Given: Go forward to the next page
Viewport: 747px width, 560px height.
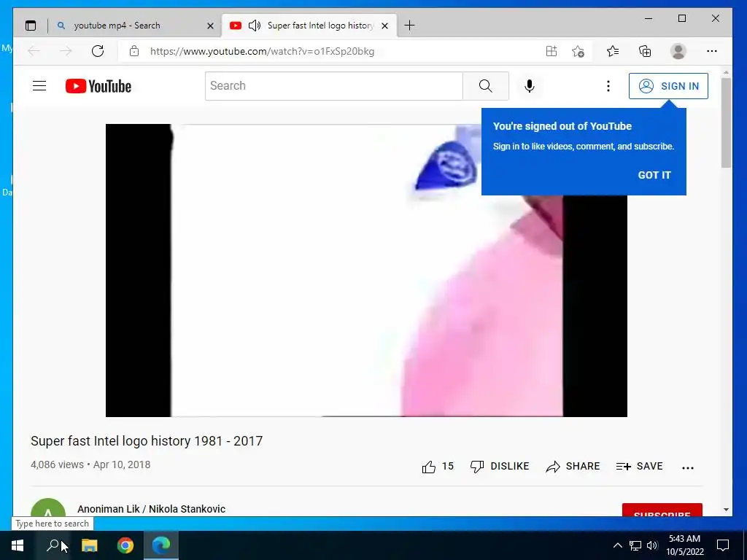Looking at the screenshot, I should (x=66, y=51).
